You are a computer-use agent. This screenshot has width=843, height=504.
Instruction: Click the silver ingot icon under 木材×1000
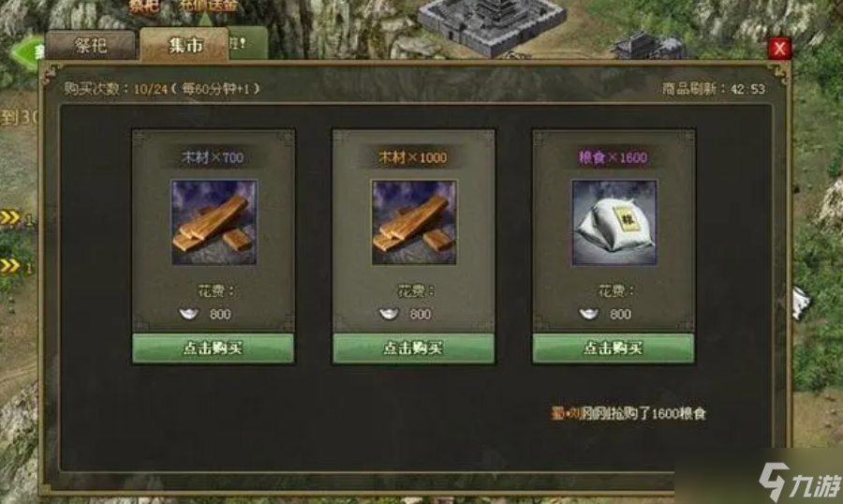389,314
